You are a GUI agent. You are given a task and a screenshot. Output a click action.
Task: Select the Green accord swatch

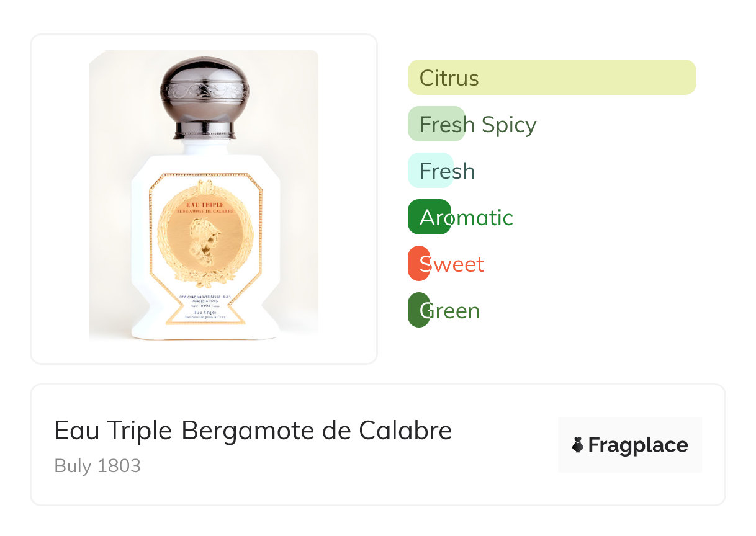(418, 310)
